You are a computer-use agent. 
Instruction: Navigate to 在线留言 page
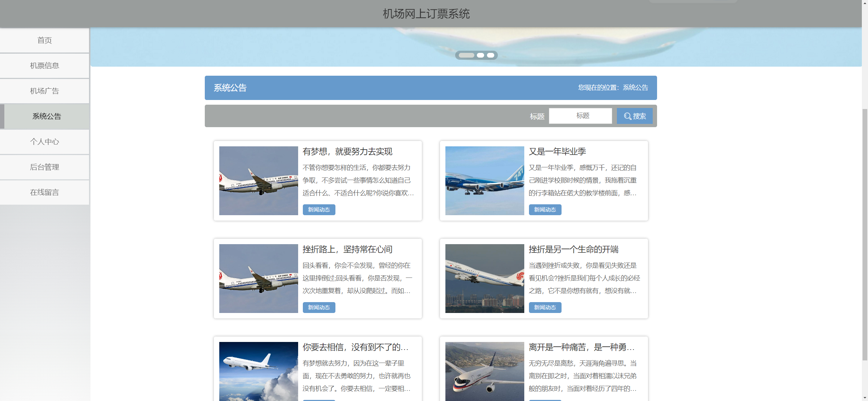pos(45,192)
